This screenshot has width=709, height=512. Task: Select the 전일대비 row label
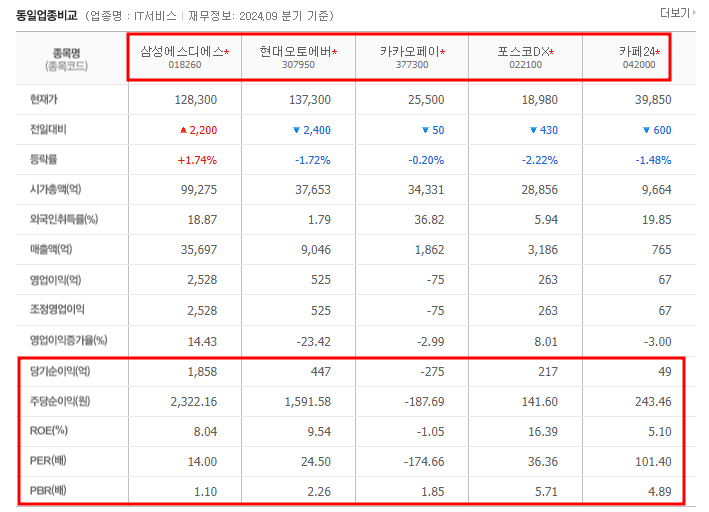(48, 129)
